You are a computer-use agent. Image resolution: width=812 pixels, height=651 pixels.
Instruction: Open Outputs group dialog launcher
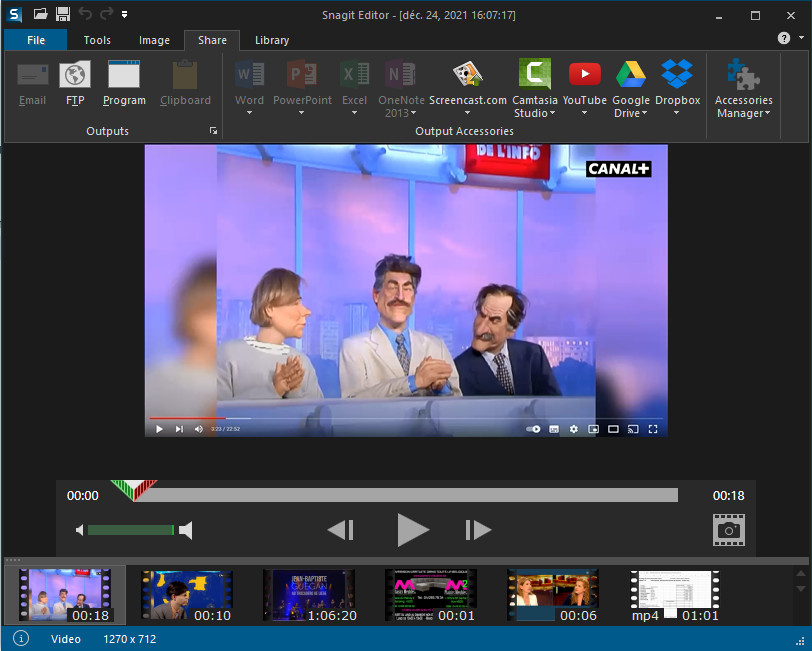pos(213,131)
